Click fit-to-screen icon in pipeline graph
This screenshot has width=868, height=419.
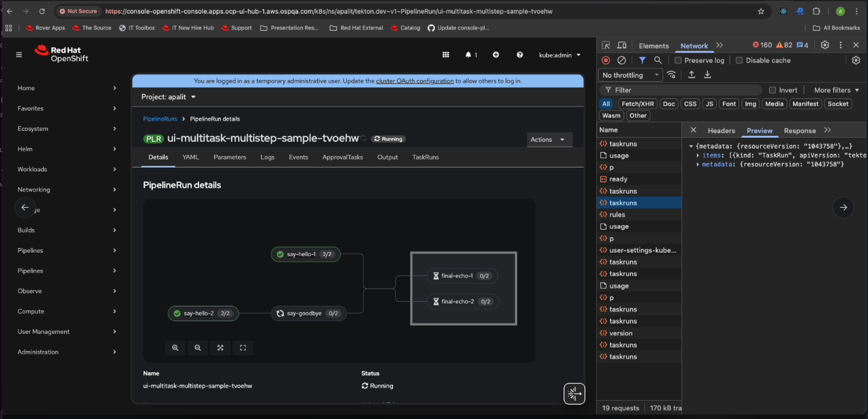(220, 348)
